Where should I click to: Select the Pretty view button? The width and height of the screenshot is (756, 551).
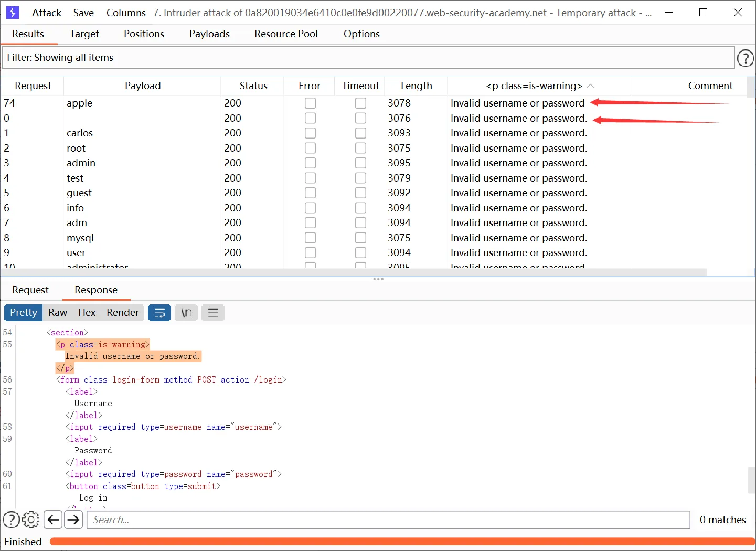pos(24,313)
